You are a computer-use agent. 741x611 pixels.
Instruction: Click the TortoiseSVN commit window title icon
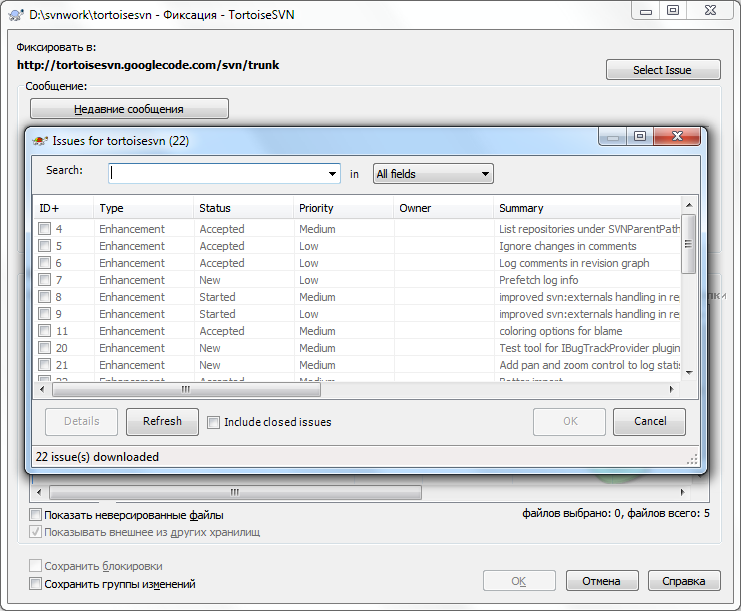[x=17, y=15]
